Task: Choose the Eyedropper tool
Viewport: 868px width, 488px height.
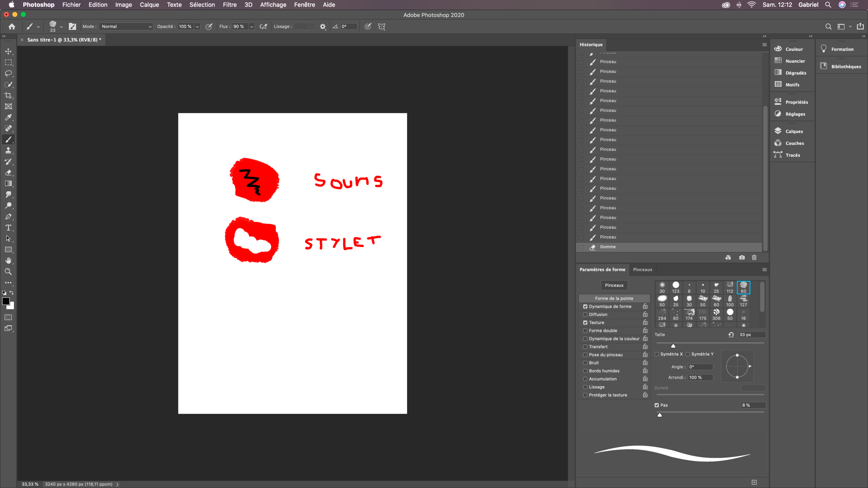Action: tap(8, 118)
